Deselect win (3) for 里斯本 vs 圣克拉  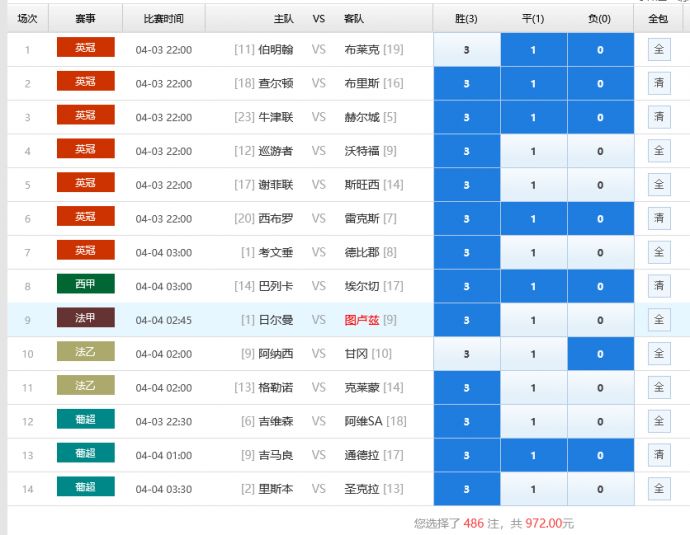466,490
